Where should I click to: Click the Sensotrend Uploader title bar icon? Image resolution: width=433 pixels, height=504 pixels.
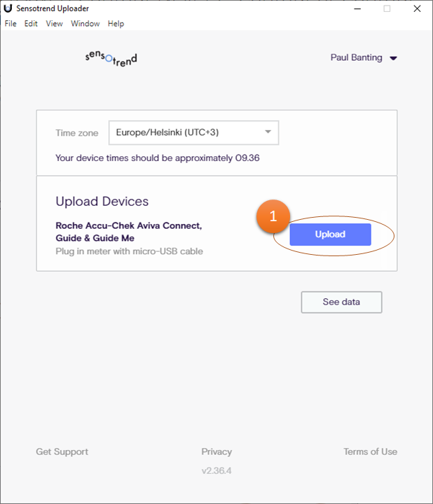point(8,8)
